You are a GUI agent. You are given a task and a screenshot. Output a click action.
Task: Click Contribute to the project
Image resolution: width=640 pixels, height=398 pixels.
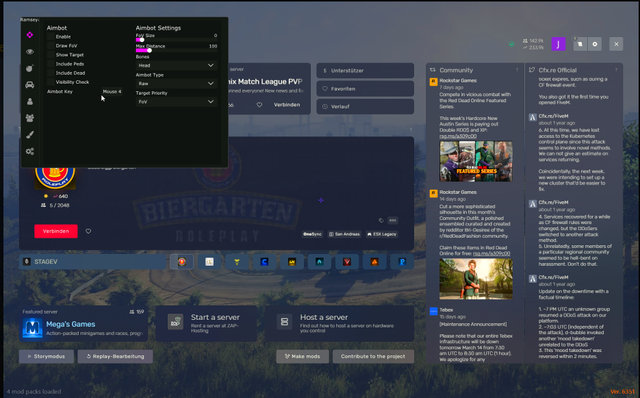[x=373, y=356]
